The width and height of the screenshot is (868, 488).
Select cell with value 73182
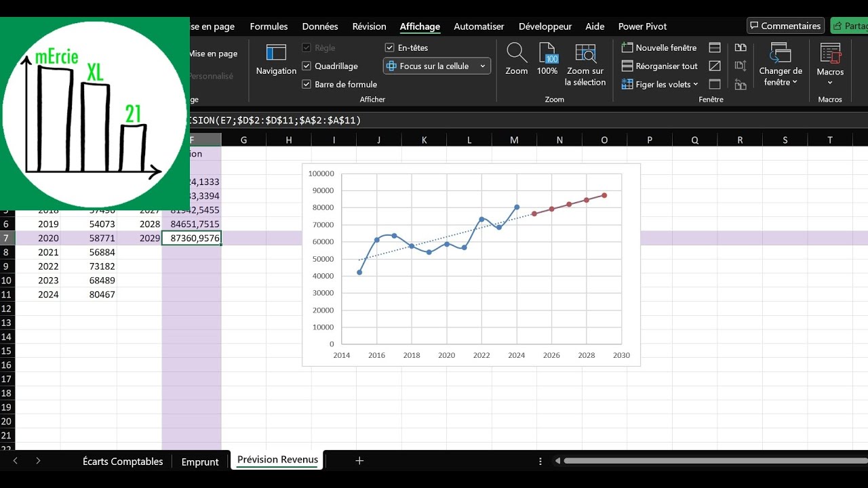pyautogui.click(x=89, y=266)
